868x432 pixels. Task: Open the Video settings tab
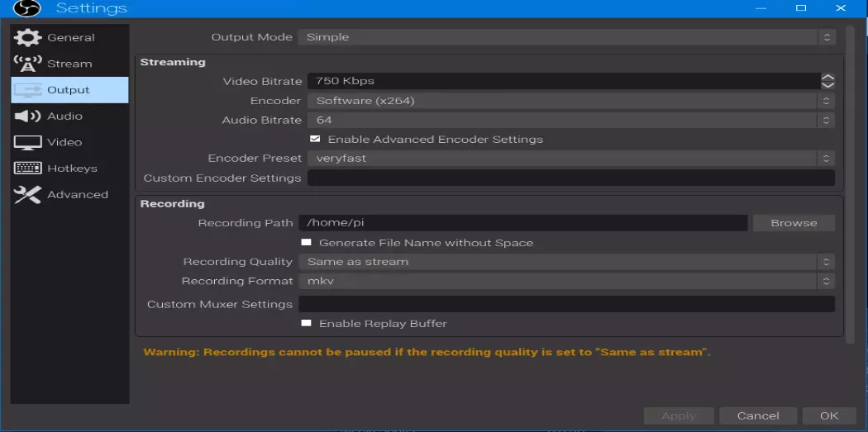click(69, 142)
